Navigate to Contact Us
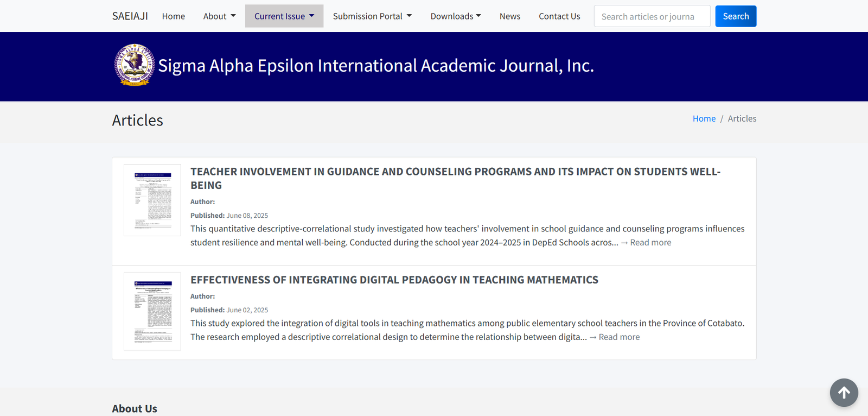The height and width of the screenshot is (416, 868). 559,16
